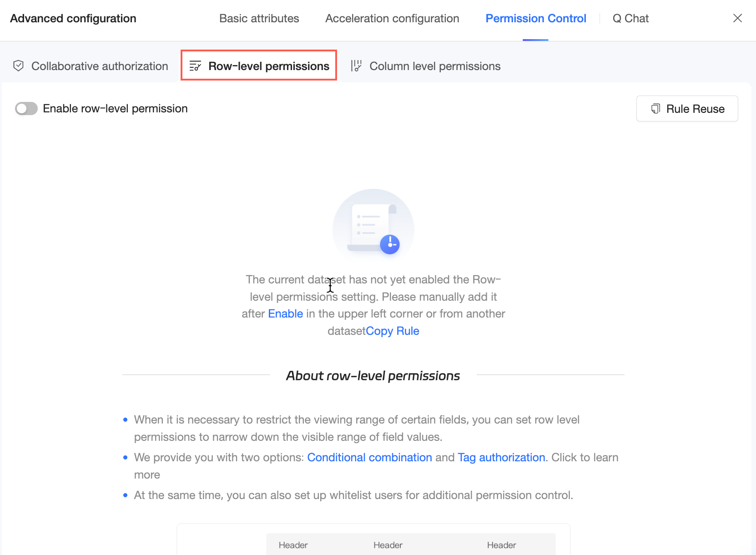Click the Row-level permissions list icon
This screenshot has width=756, height=555.
(x=195, y=66)
